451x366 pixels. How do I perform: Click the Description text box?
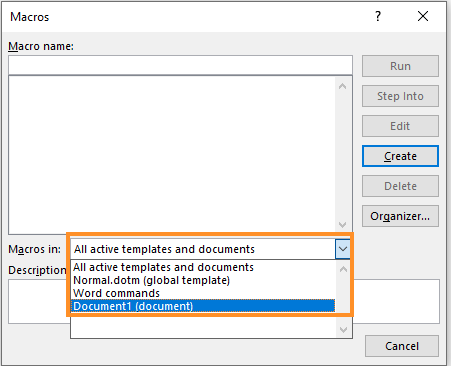(224, 301)
